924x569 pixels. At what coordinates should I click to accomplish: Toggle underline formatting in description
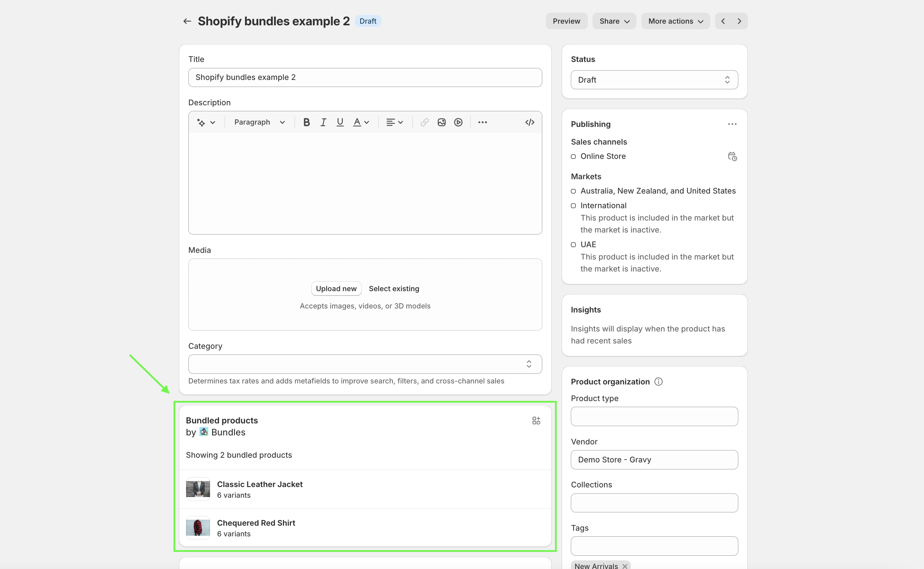coord(340,122)
